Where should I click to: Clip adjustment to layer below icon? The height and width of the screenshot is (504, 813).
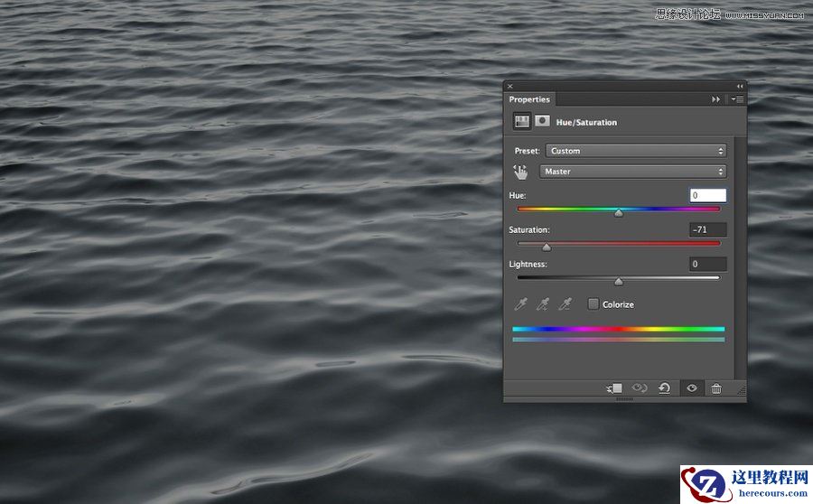coord(614,388)
